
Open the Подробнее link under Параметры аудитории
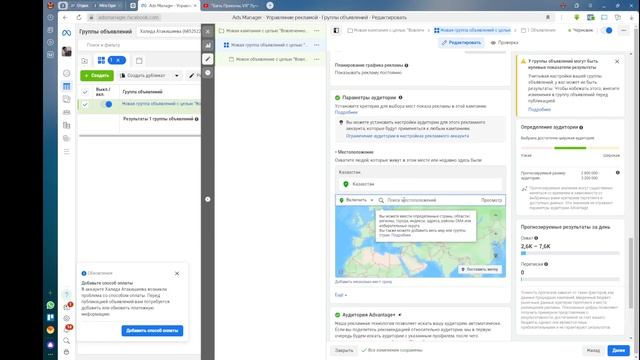coord(346,112)
